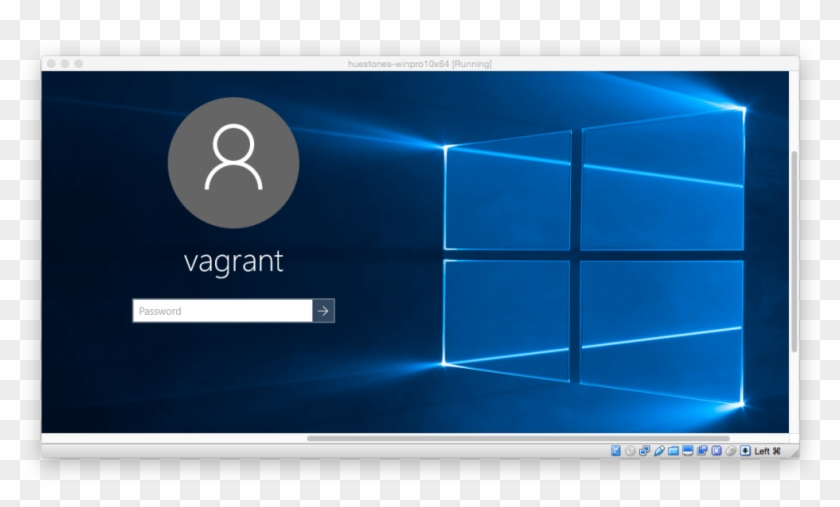Close the VirtualBox VM window
The width and height of the screenshot is (840, 507).
pos(51,64)
